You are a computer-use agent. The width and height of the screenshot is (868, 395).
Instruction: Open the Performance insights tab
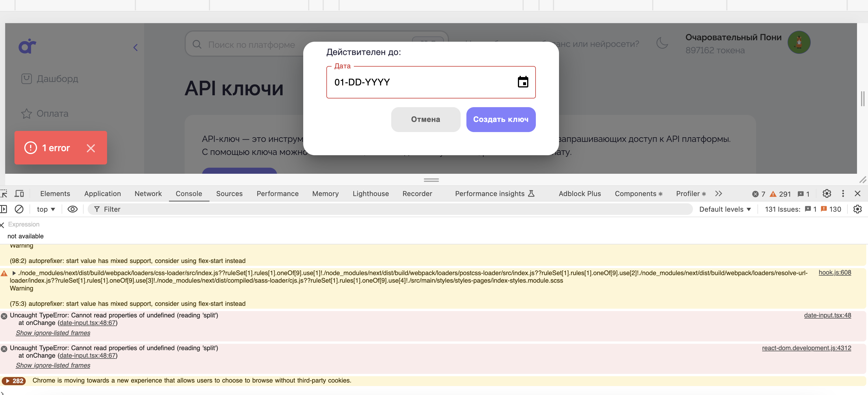(x=495, y=194)
